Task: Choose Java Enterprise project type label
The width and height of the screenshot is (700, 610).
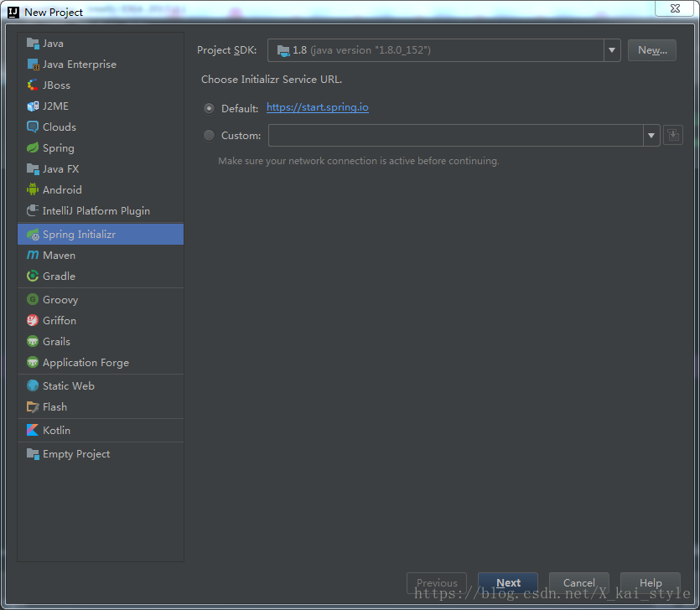Action: point(80,65)
